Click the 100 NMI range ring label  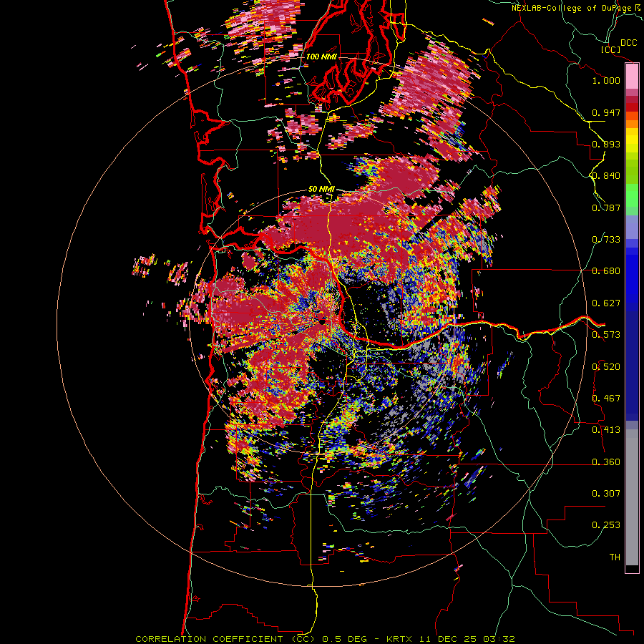click(x=321, y=57)
